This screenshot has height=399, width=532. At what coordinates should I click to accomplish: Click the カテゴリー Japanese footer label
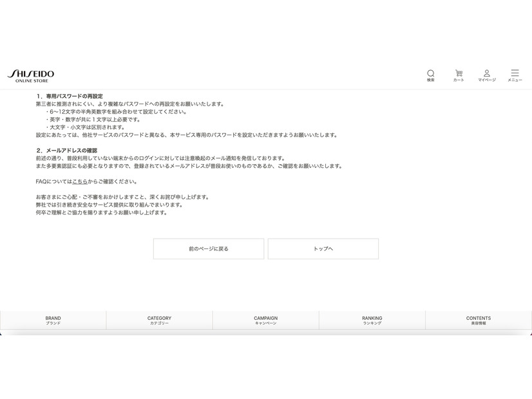tap(159, 324)
